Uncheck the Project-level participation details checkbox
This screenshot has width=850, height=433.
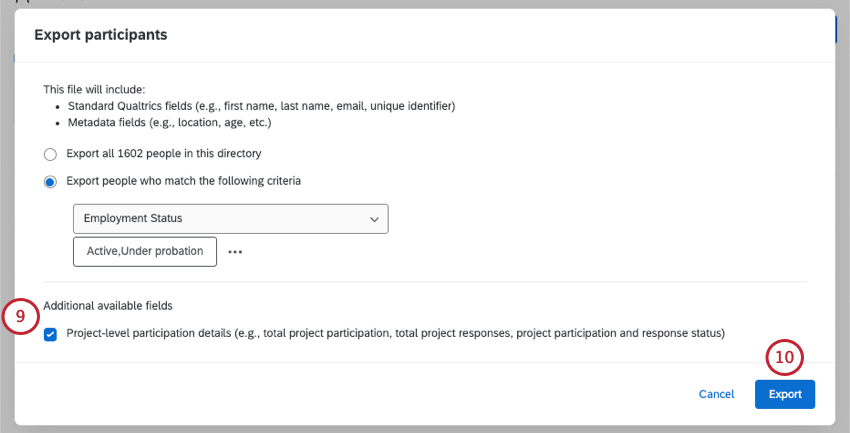(50, 333)
